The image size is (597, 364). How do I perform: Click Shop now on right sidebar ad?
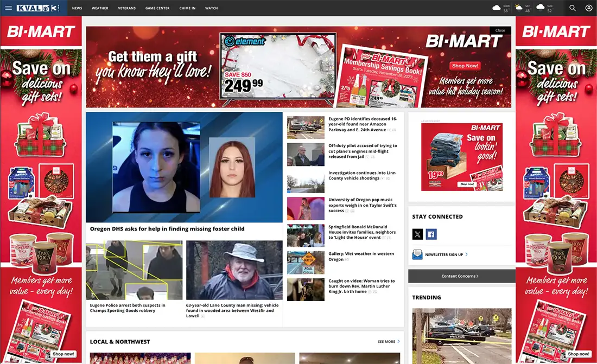579,354
